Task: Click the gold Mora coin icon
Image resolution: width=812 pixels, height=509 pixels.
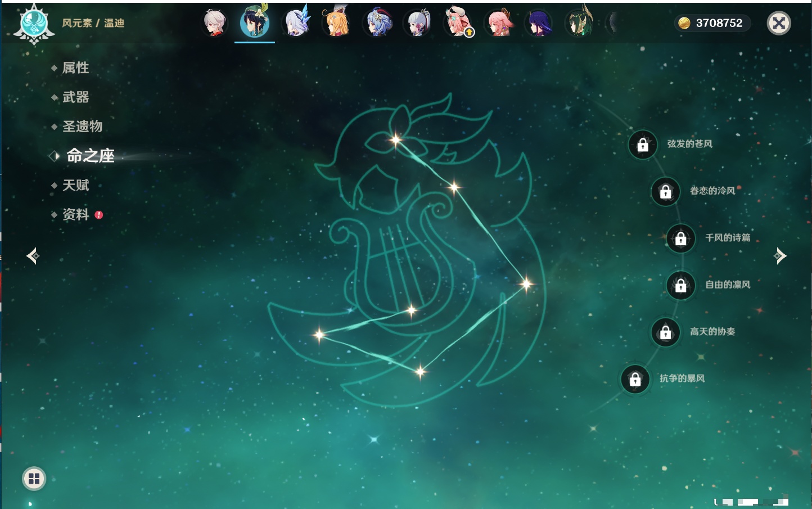Action: [x=684, y=23]
